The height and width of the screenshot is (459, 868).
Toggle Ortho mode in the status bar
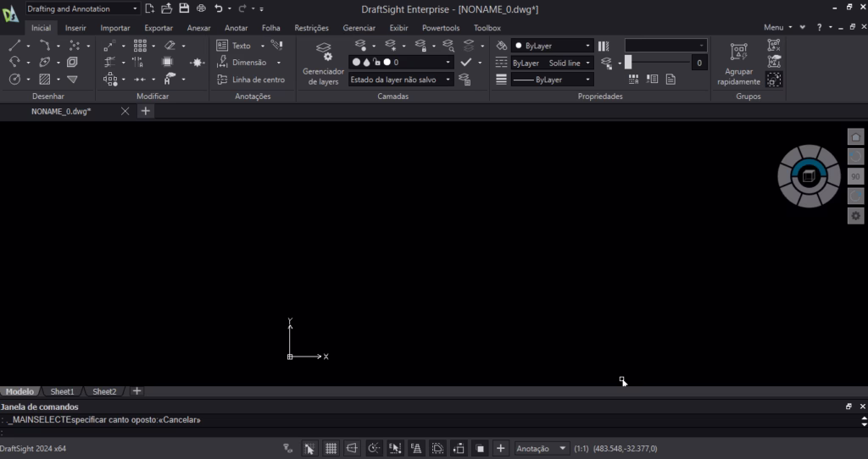click(x=352, y=449)
